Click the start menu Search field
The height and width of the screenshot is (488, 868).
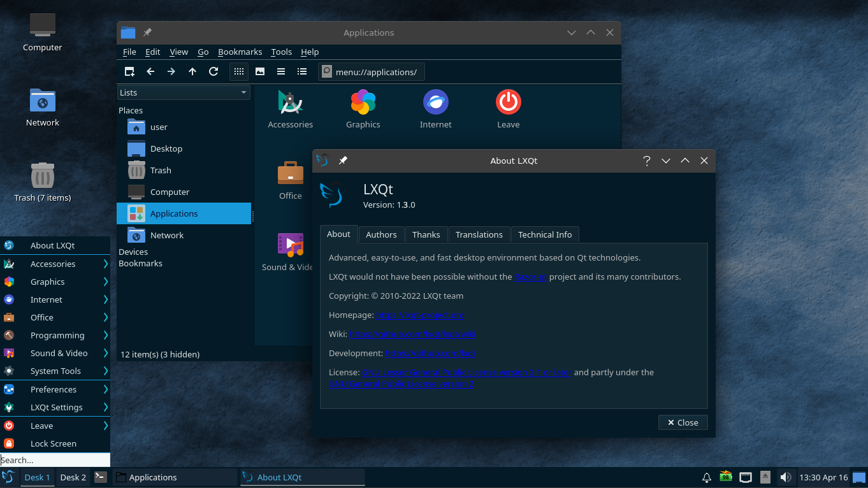[55, 460]
